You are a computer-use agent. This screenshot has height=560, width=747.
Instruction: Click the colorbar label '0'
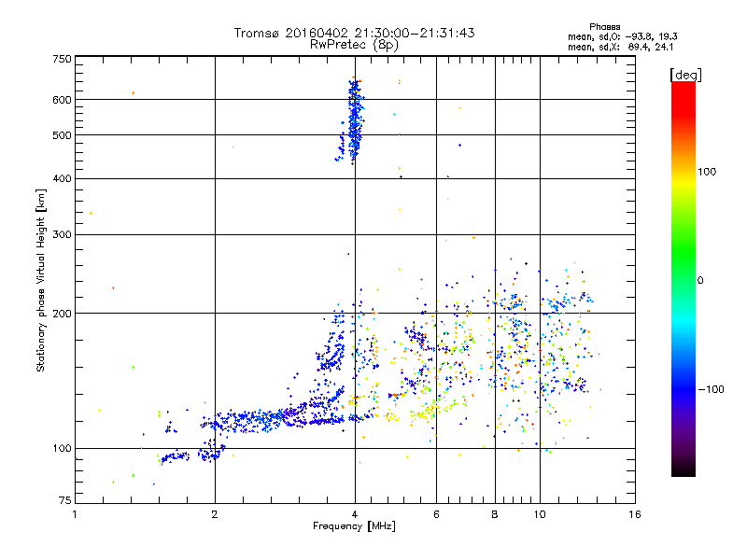click(700, 281)
